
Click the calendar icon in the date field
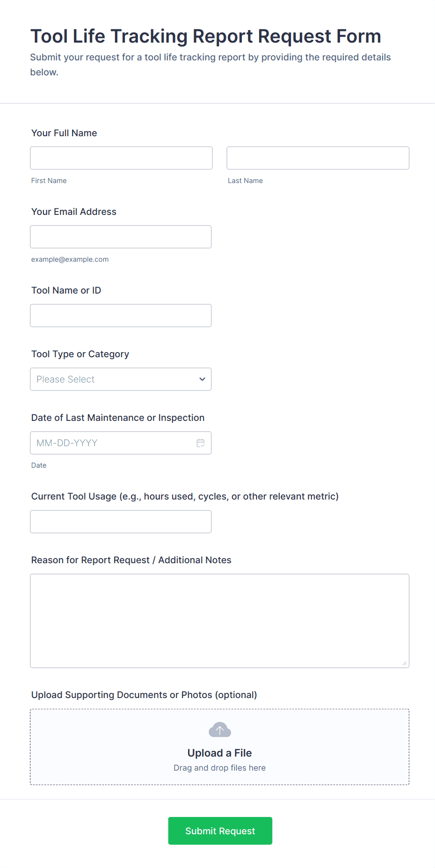pyautogui.click(x=201, y=443)
